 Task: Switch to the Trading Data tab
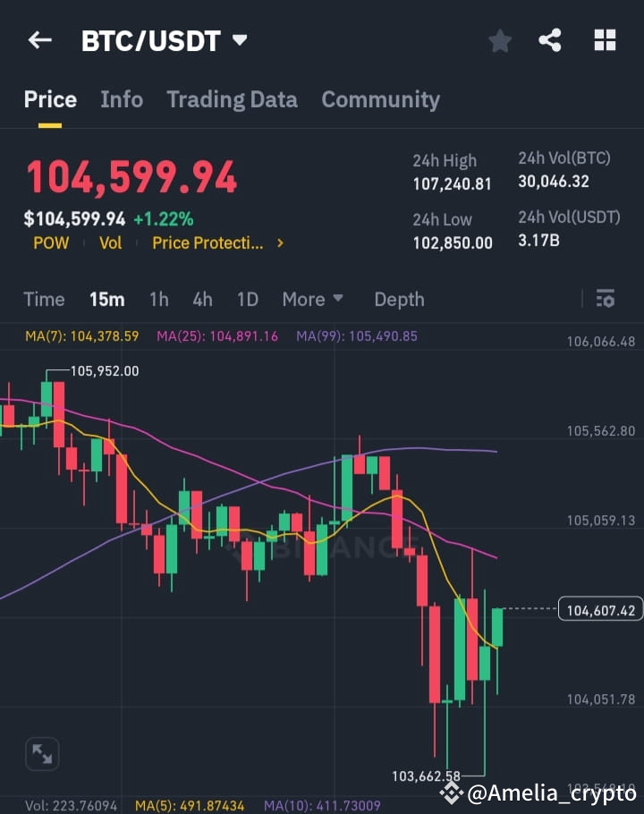[x=232, y=99]
